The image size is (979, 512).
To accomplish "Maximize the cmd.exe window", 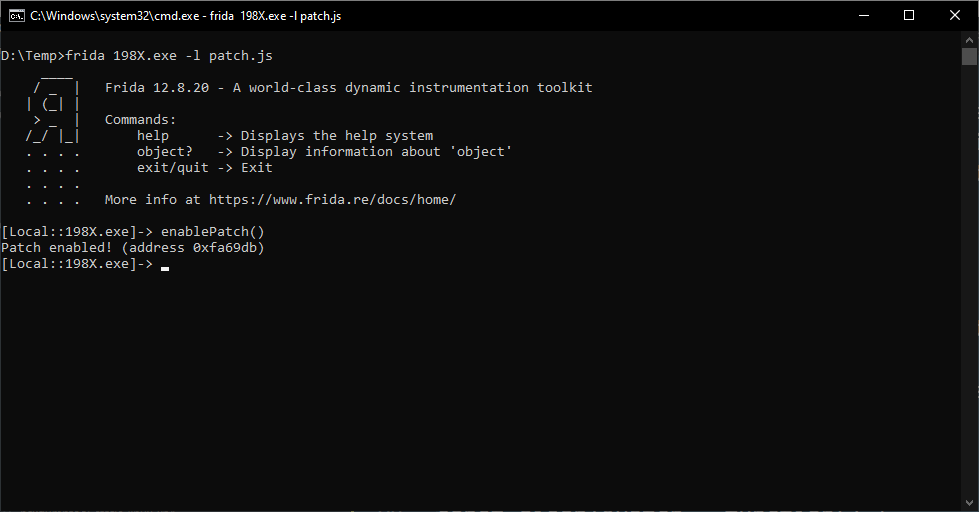I will pyautogui.click(x=909, y=16).
